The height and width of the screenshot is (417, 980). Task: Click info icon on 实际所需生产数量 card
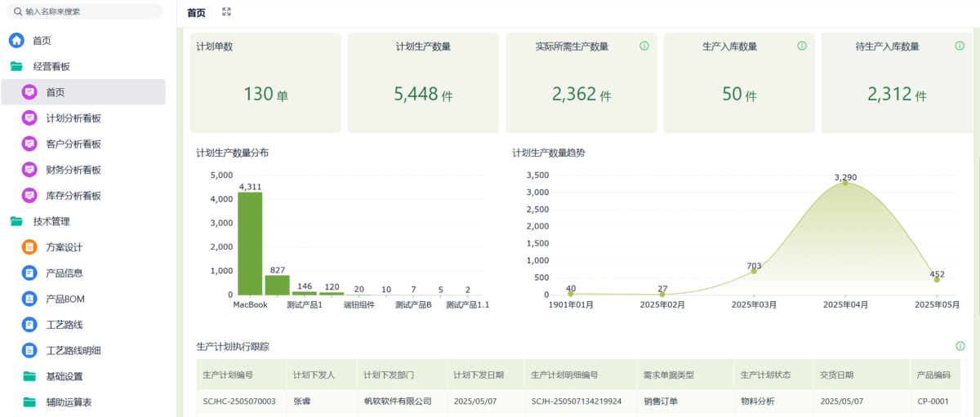[x=644, y=46]
